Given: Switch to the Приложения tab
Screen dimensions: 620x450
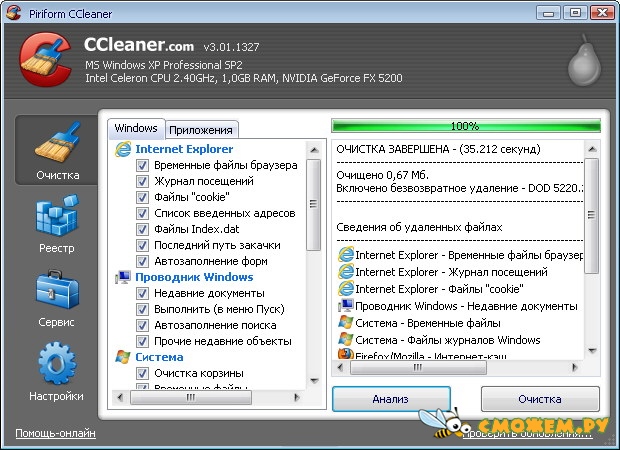Looking at the screenshot, I should (201, 130).
